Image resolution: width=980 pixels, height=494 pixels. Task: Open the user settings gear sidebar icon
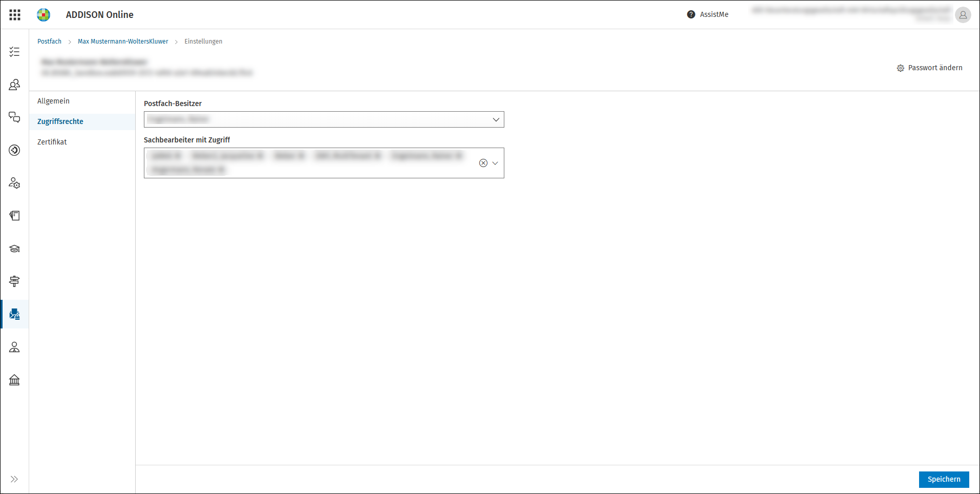(x=14, y=183)
